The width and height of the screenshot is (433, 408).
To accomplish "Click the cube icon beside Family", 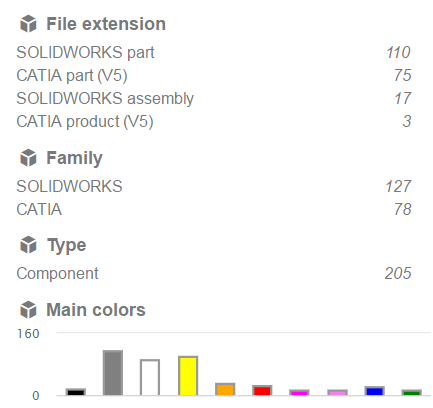I will pos(28,158).
